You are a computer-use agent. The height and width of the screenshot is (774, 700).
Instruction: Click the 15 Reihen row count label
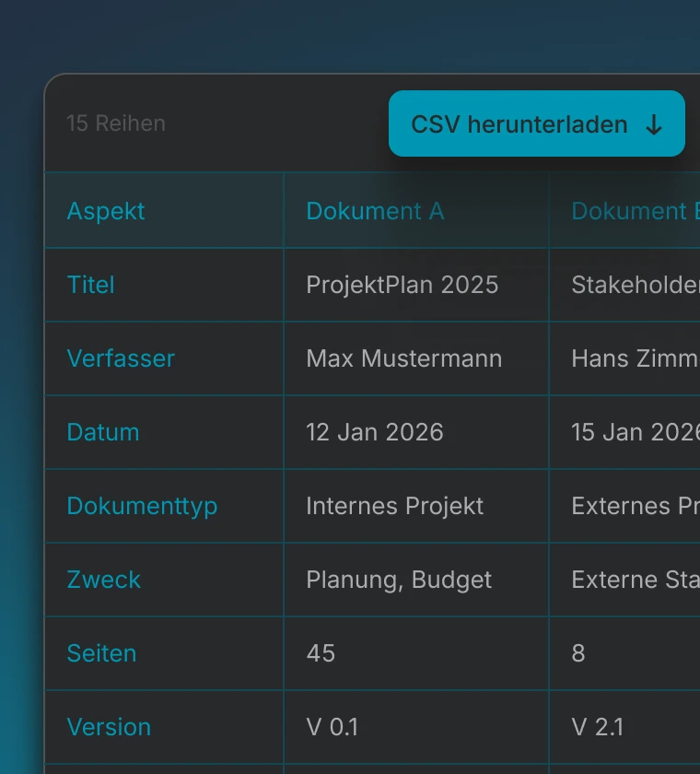click(x=116, y=123)
